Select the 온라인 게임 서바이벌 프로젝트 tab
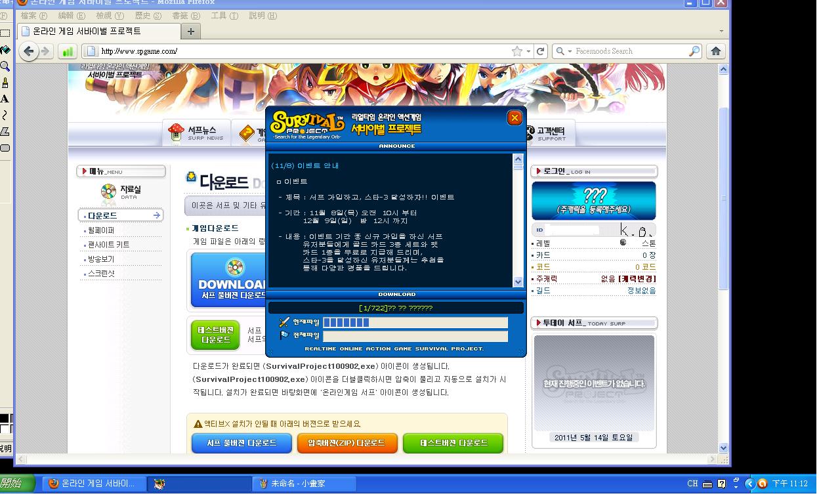This screenshot has height=504, width=840. pos(98,31)
